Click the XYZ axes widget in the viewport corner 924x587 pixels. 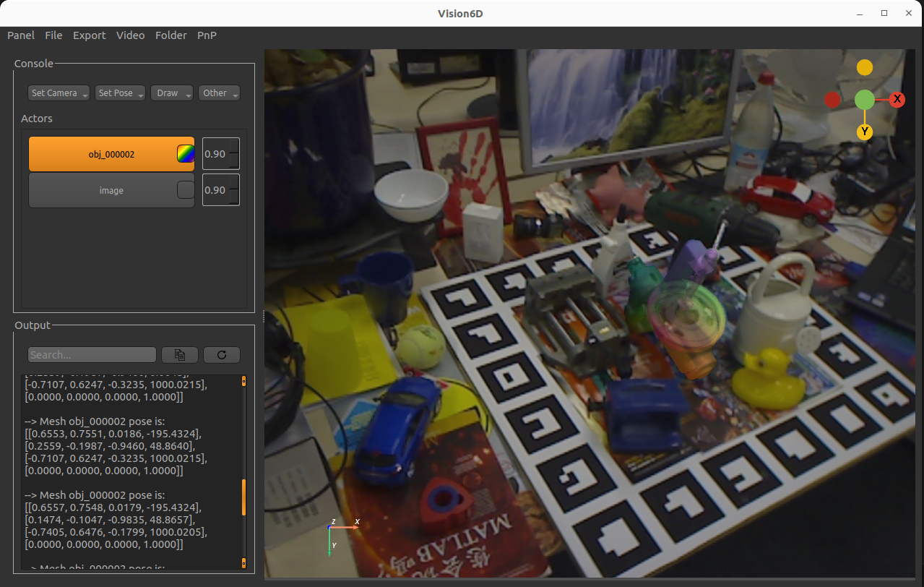(340, 534)
